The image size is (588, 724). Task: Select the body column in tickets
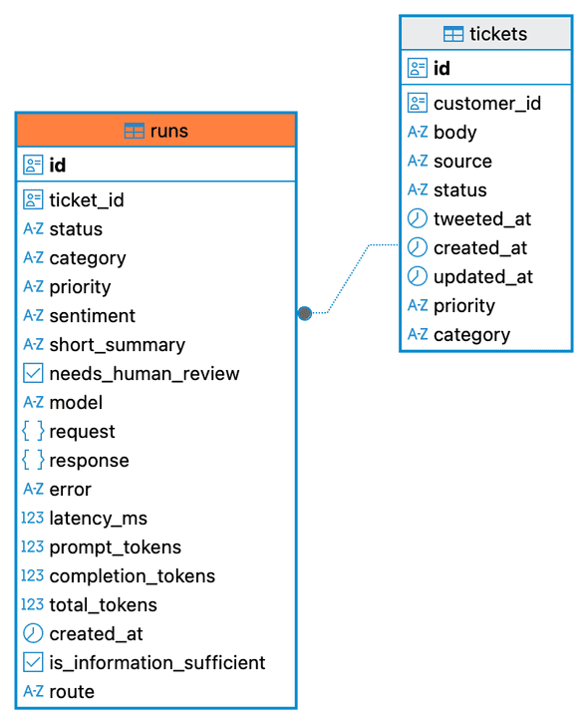tap(486, 132)
